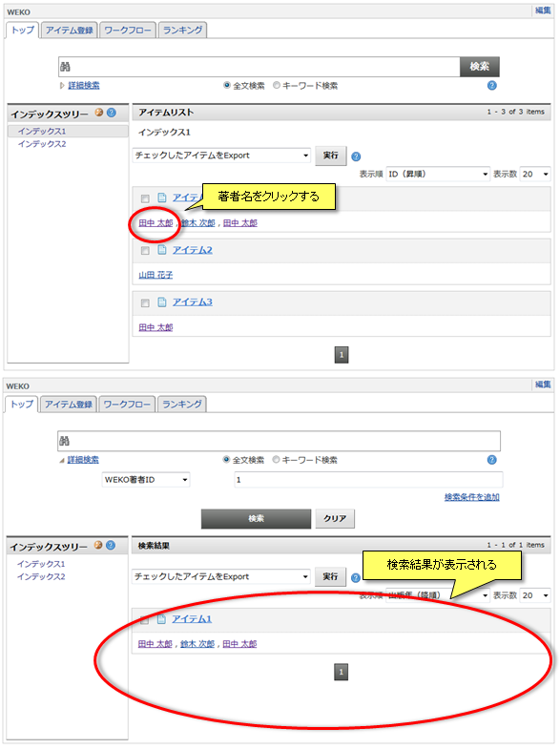Click upper 詳細検索 link
560x749 pixels.
point(84,86)
